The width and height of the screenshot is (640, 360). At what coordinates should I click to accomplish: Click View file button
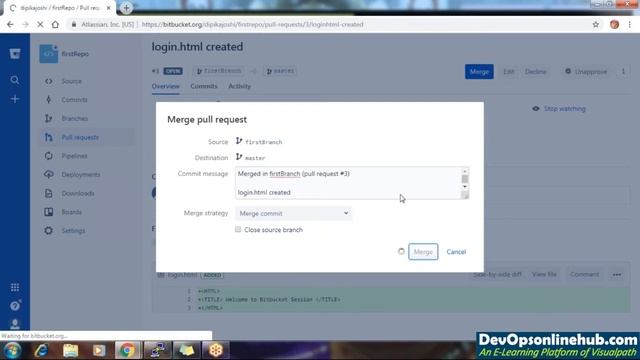[544, 274]
